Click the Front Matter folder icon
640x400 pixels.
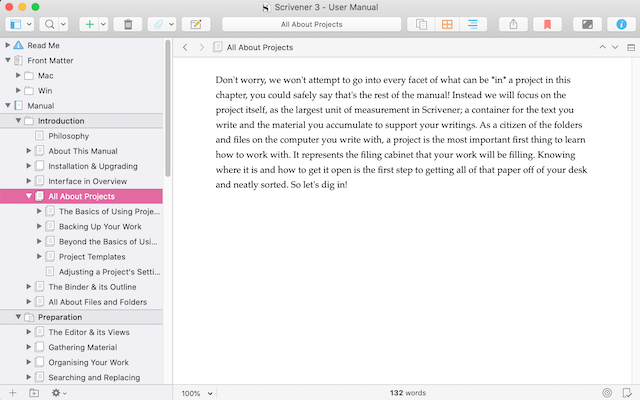(x=18, y=60)
